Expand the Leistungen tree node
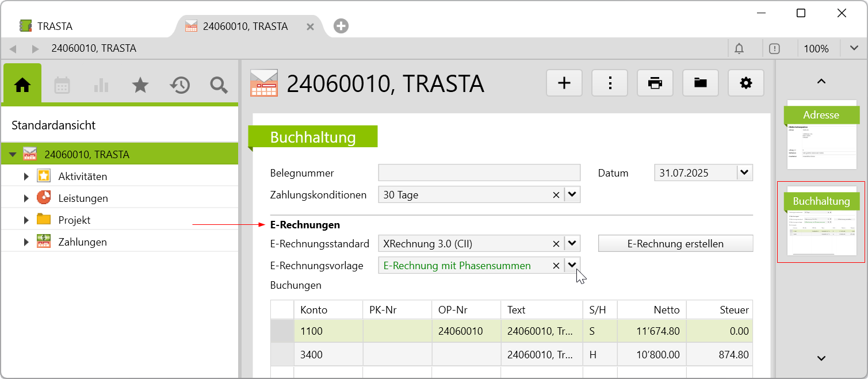This screenshot has height=379, width=868. pos(26,198)
